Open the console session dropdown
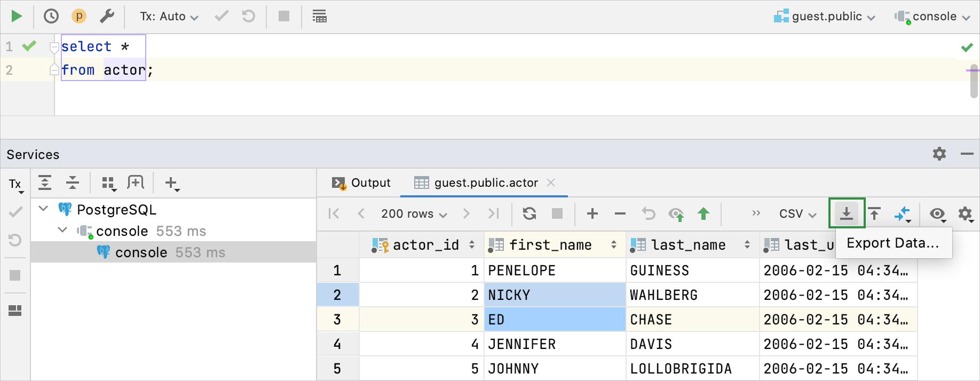This screenshot has height=381, width=980. click(932, 17)
